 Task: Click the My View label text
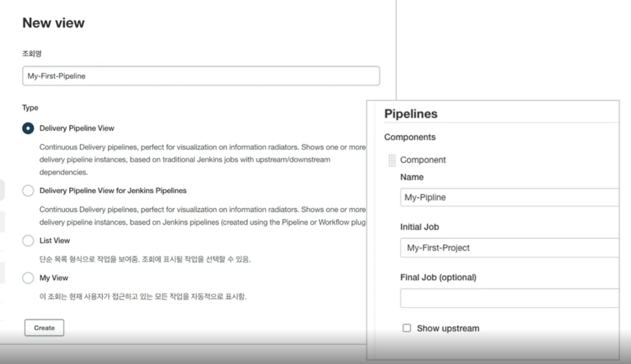54,278
